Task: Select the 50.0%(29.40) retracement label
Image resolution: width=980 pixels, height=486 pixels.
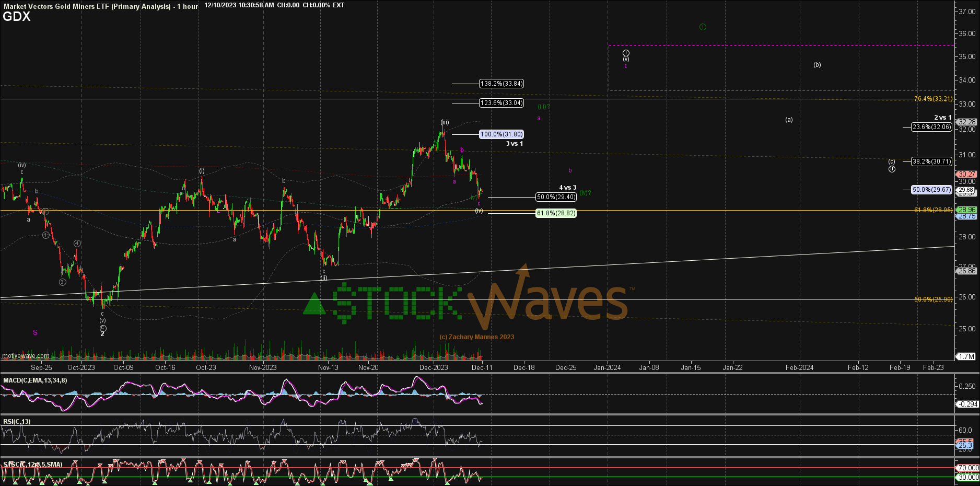Action: 556,197
